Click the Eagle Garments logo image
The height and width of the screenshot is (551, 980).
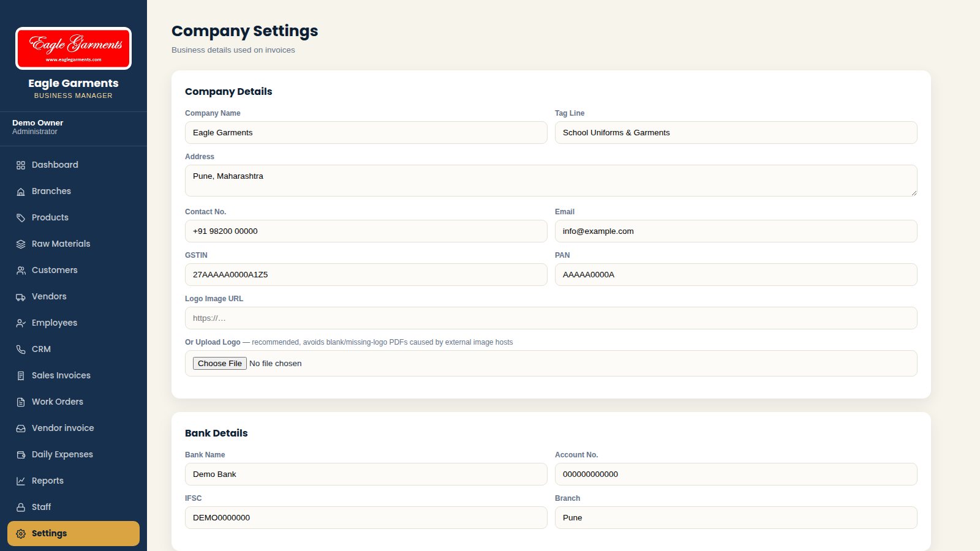point(73,48)
